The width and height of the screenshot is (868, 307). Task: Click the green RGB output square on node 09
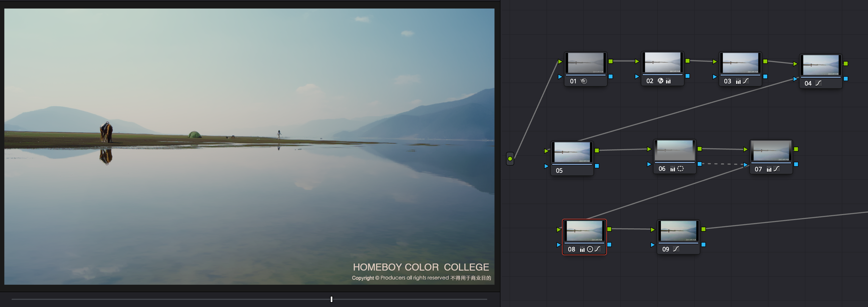pos(703,229)
